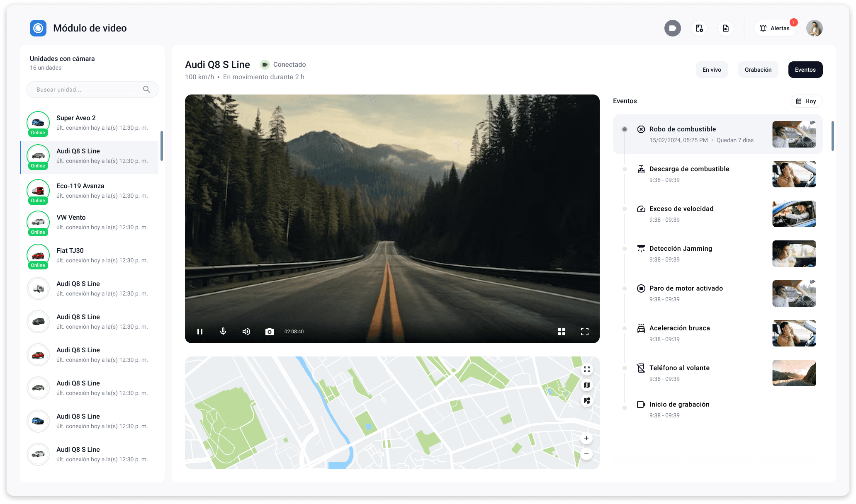
Task: Open the Hoy date filter
Action: tap(806, 101)
